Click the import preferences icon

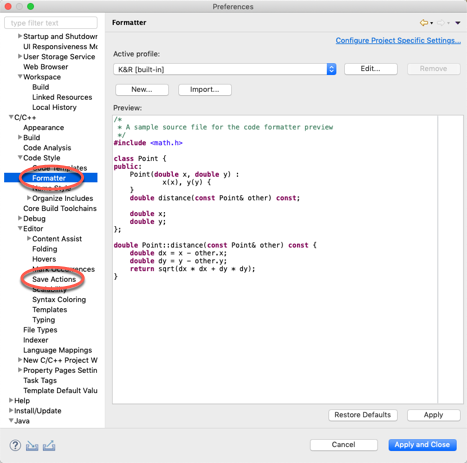point(32,445)
